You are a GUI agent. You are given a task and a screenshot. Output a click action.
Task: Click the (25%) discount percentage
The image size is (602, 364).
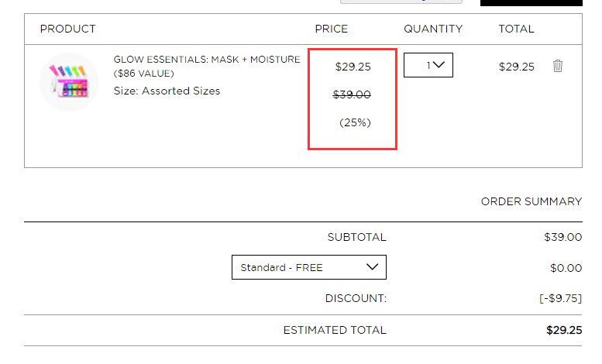coord(355,122)
